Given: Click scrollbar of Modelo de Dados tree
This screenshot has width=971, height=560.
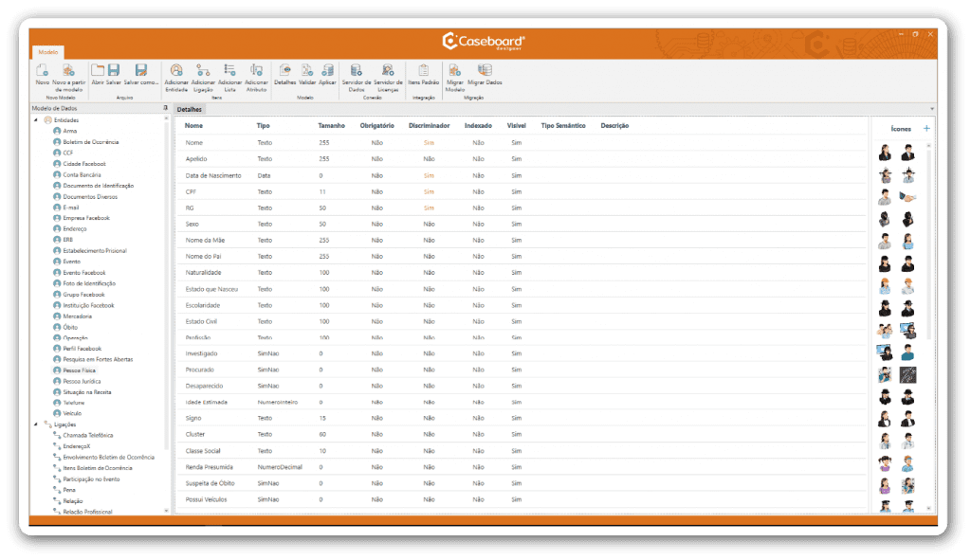Looking at the screenshot, I should 166,284.
